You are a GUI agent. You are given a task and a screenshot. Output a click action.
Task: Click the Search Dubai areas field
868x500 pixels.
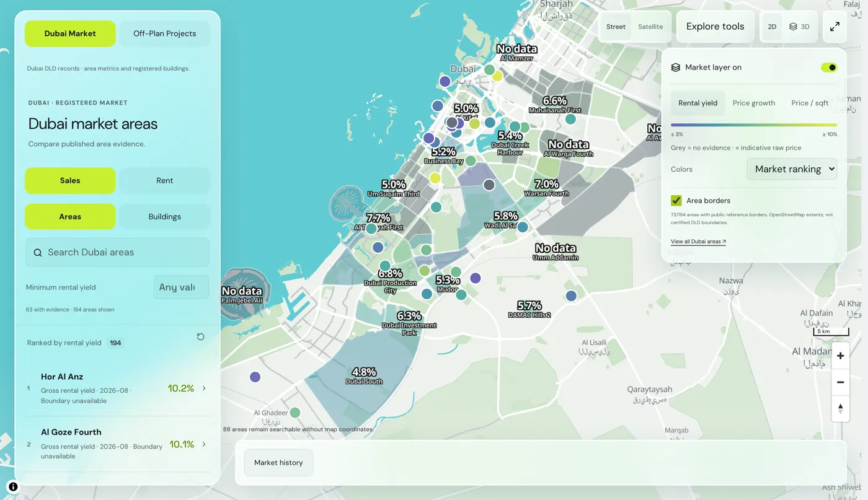click(x=117, y=252)
